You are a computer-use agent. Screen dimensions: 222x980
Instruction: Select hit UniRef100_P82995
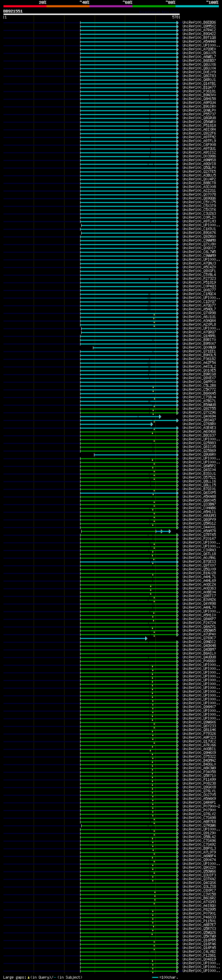click(199, 910)
